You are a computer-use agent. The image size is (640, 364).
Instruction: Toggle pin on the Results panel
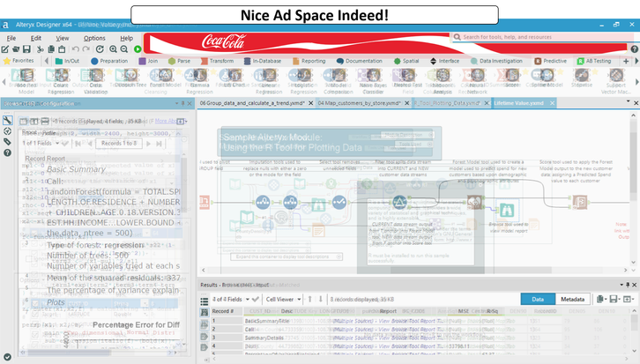click(x=628, y=285)
